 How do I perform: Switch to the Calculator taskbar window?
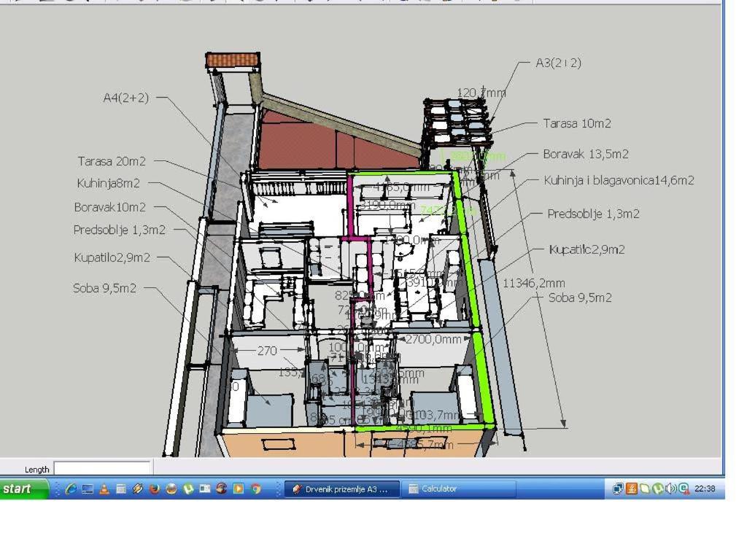click(458, 489)
